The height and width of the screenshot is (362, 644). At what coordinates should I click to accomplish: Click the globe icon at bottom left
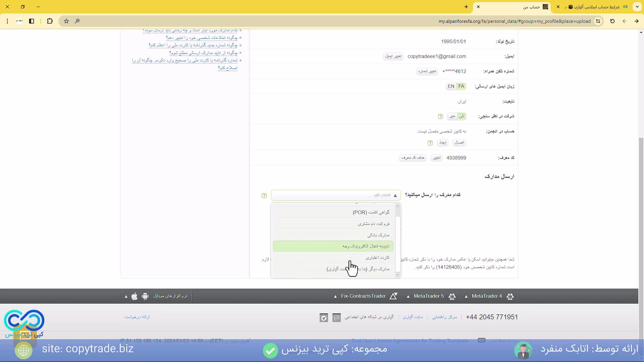[23, 350]
